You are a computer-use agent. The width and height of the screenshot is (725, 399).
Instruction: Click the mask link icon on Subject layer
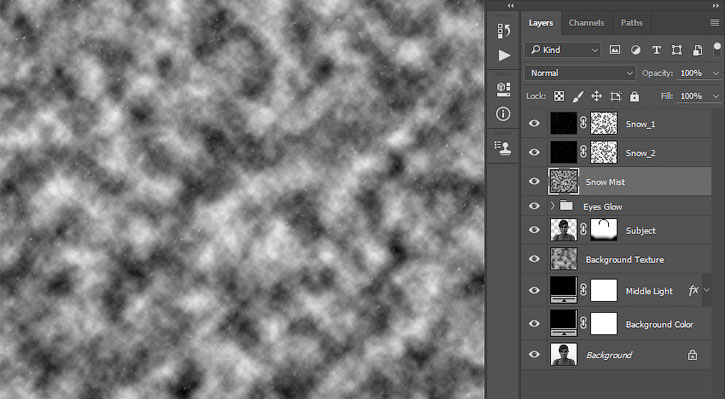(x=584, y=230)
